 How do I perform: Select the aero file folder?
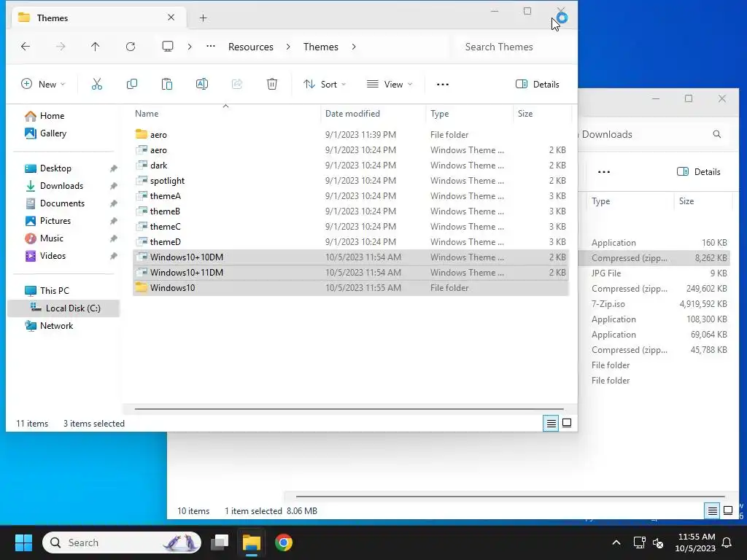[x=350, y=135]
